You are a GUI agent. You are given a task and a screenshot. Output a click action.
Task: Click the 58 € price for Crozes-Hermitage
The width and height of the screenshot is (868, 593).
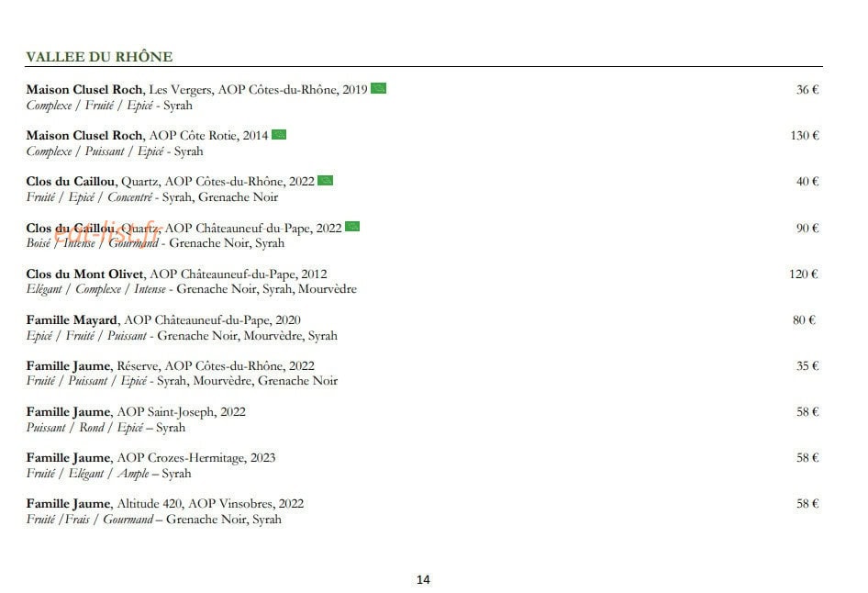pos(807,458)
